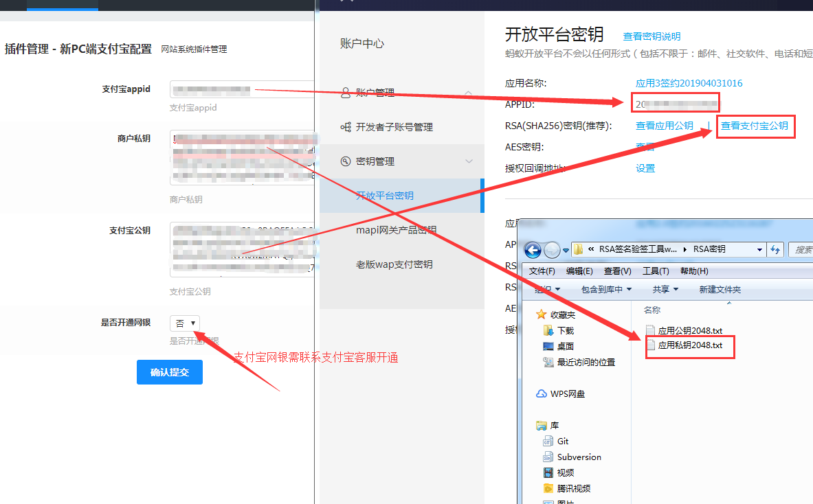This screenshot has width=813, height=504.
Task: Click the refresh icon beside the address bar
Action: [x=775, y=249]
